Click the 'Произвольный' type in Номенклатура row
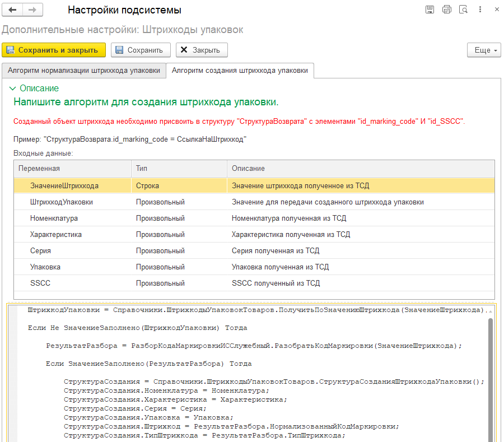The image size is (504, 442). tap(179, 218)
